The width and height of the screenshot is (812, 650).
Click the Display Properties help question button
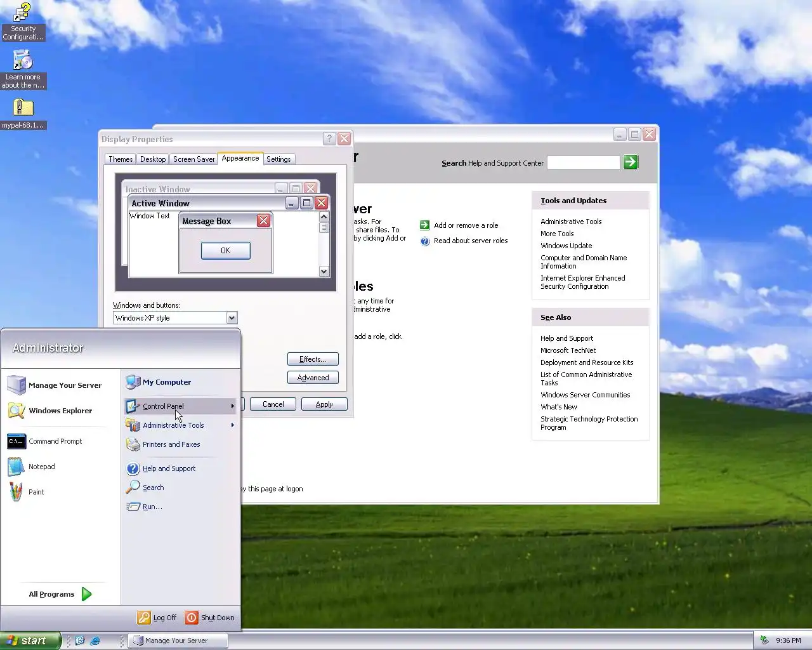tap(329, 138)
